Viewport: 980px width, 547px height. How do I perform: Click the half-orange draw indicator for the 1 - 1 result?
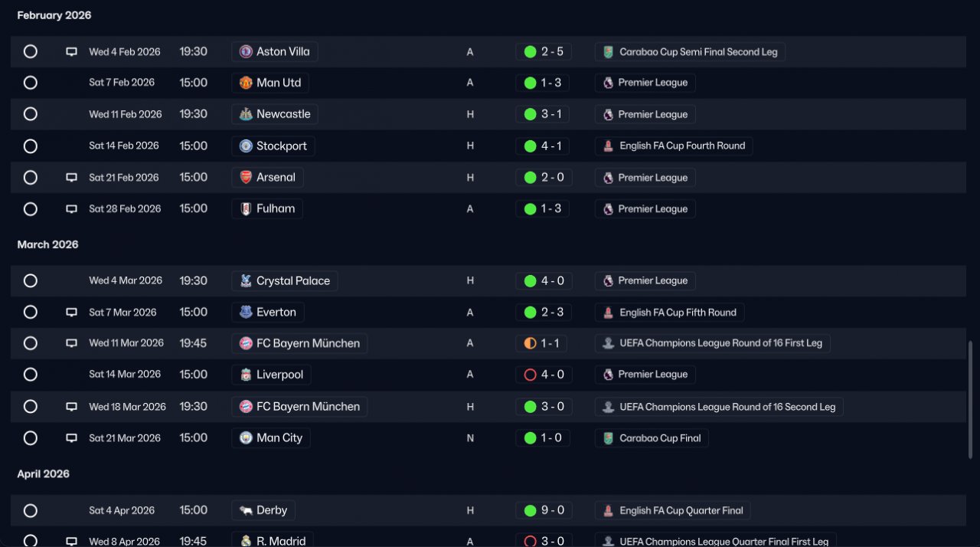point(530,343)
